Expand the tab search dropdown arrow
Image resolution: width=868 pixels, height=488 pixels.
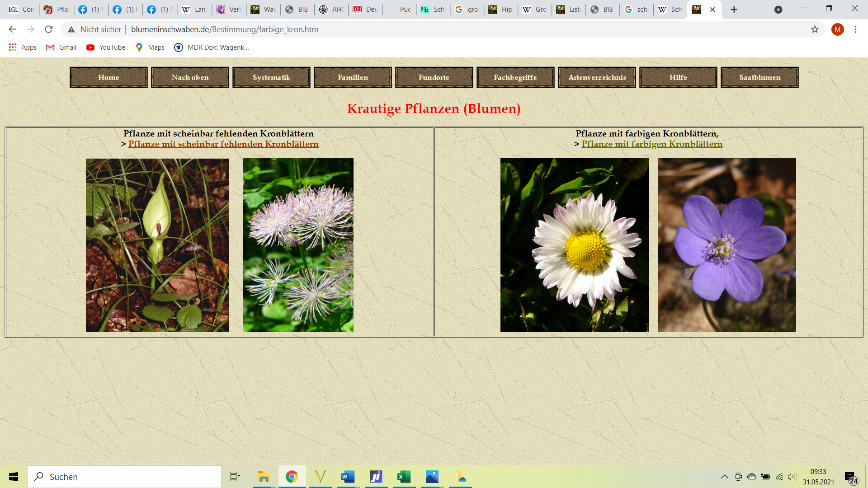pyautogui.click(x=778, y=9)
